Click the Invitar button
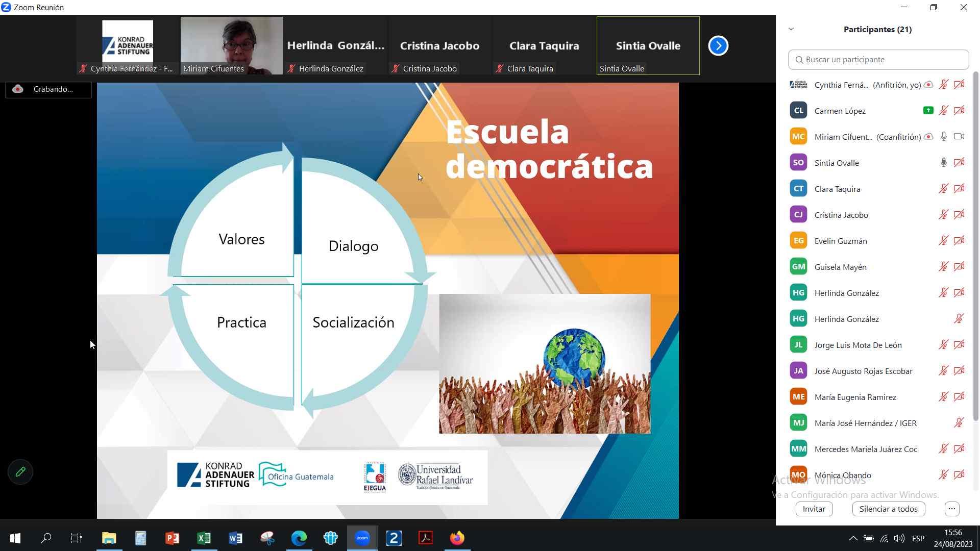 point(814,509)
